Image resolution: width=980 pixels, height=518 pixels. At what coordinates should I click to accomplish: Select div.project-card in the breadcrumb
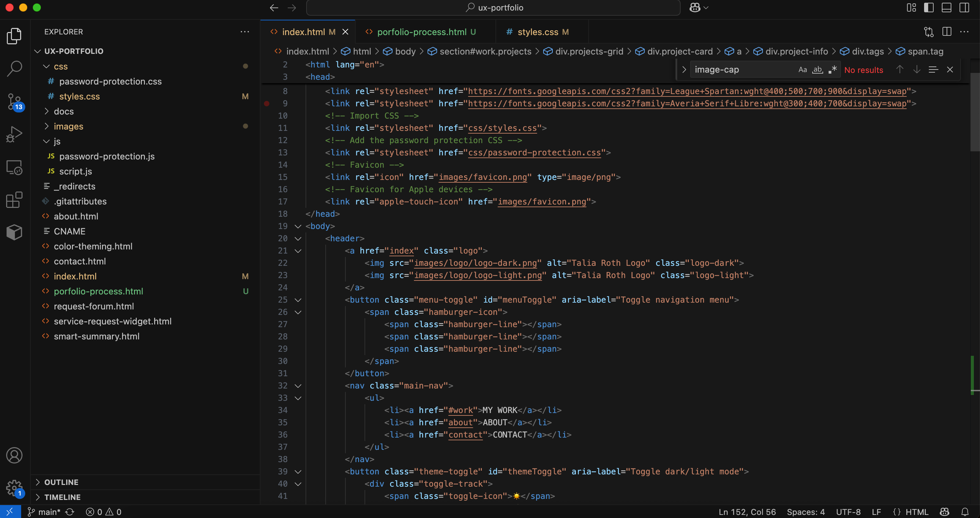[x=680, y=51]
